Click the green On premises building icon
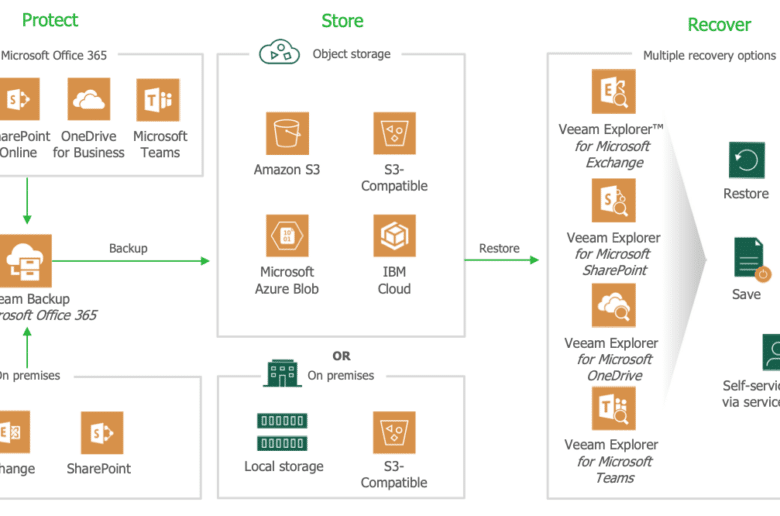 [x=282, y=373]
